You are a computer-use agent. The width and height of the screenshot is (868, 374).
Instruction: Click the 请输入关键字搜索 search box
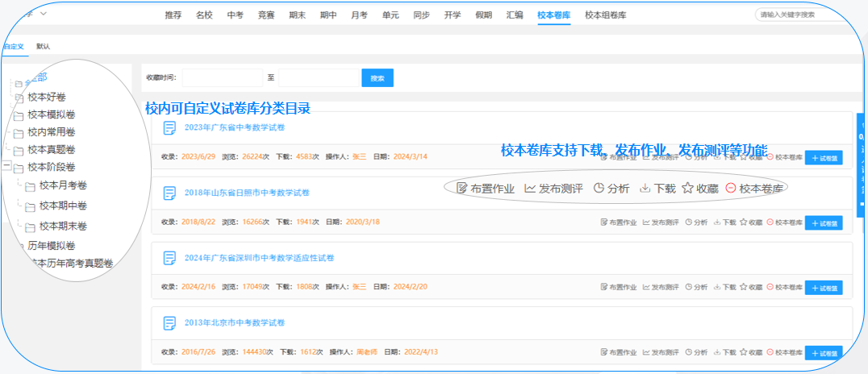(801, 15)
